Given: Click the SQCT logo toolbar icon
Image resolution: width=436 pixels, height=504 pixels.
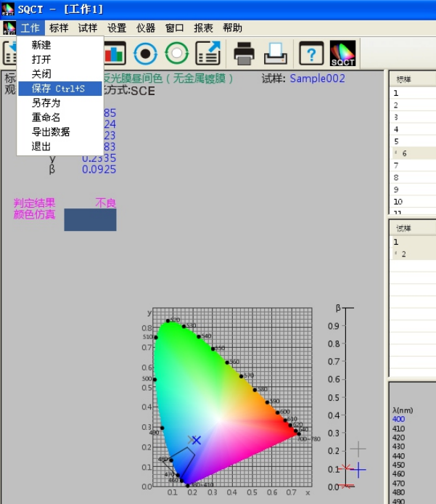Looking at the screenshot, I should [x=342, y=53].
